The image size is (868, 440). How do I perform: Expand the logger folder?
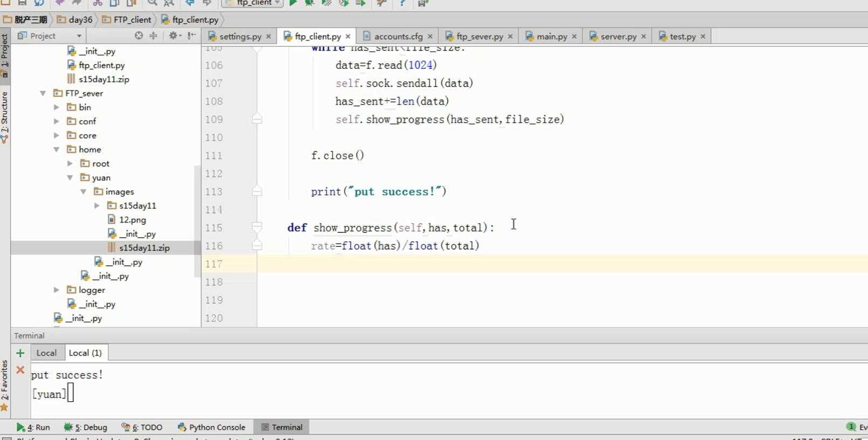tap(56, 290)
